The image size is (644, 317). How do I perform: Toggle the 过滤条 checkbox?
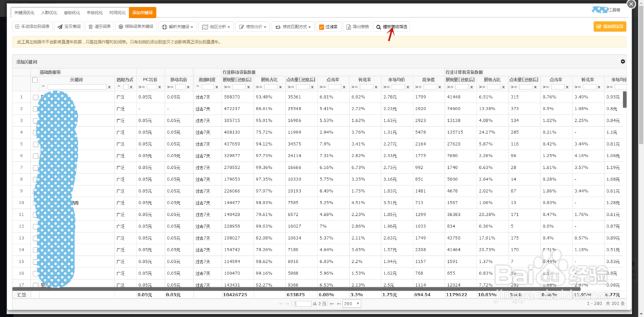pos(321,26)
